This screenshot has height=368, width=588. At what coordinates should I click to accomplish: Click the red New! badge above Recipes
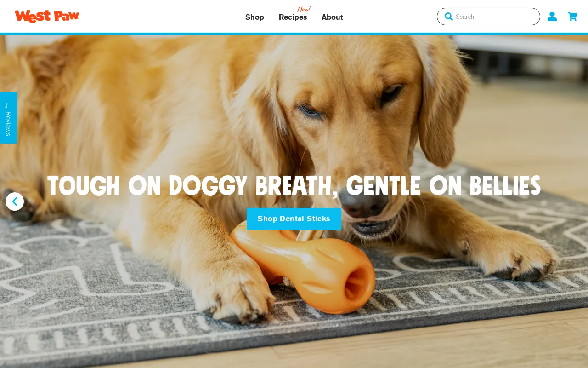[x=304, y=9]
